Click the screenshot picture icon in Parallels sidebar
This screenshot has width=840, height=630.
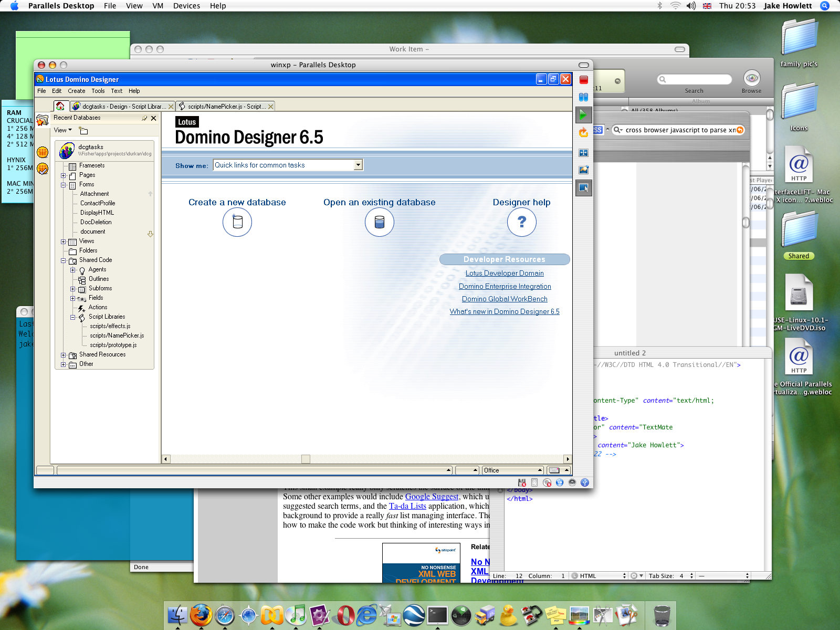[x=583, y=170]
